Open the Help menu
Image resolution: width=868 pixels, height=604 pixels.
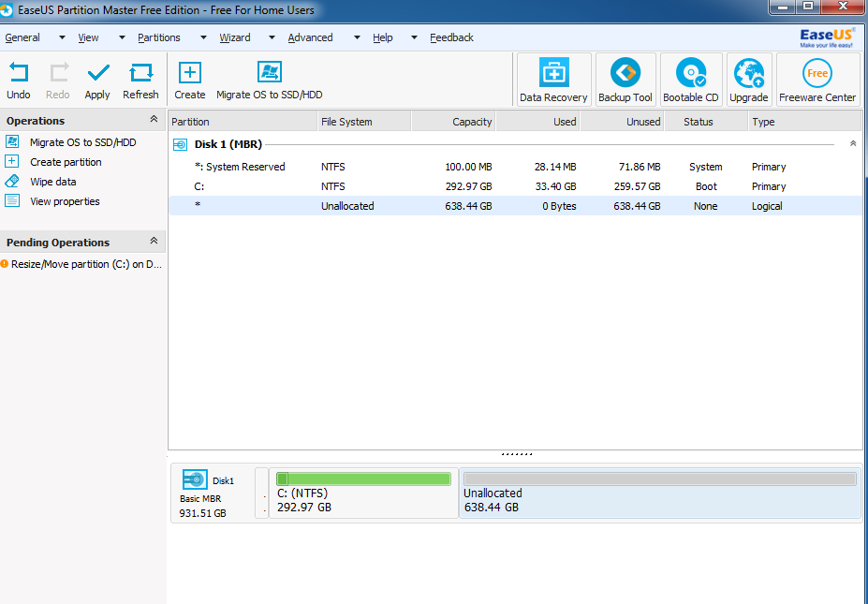[383, 37]
